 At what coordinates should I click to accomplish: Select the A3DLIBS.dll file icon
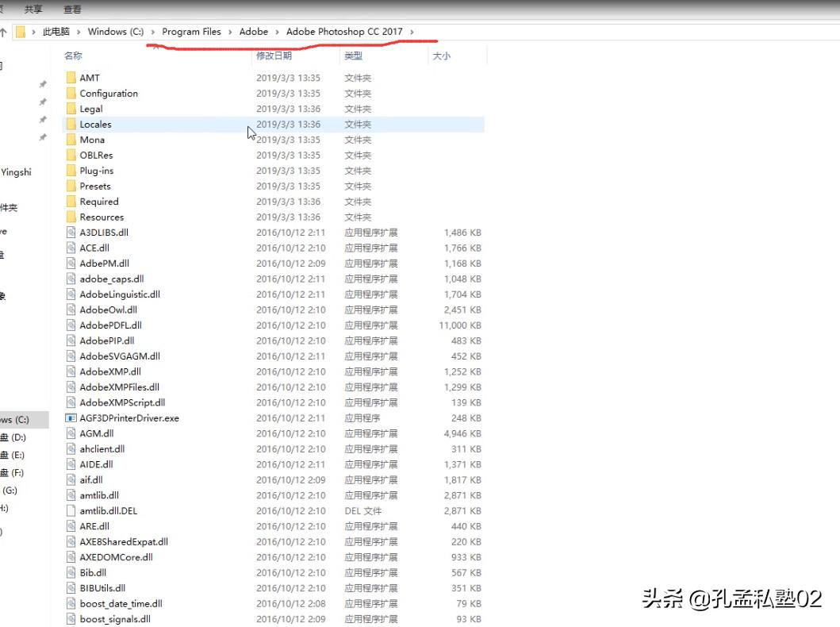(71, 233)
